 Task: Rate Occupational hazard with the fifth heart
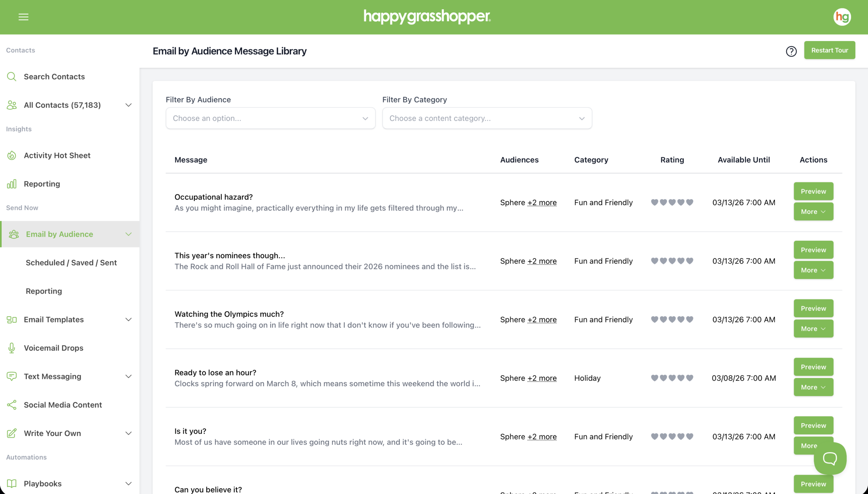pos(690,202)
